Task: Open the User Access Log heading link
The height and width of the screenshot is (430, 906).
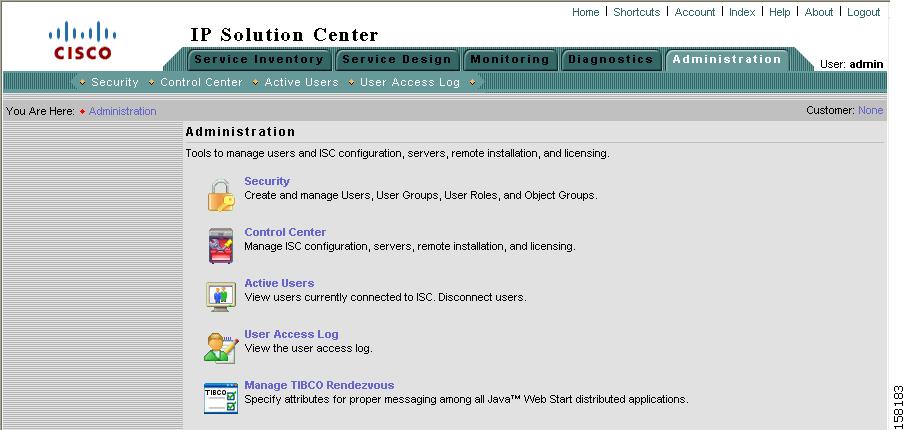Action: 291,333
